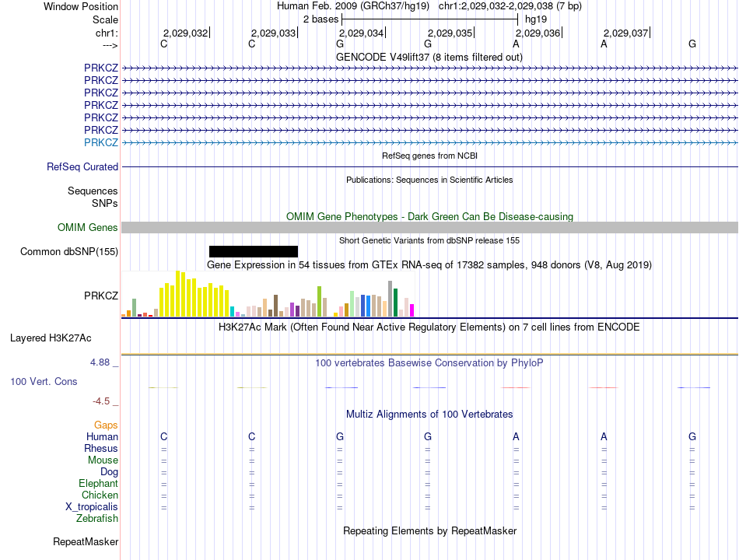Click hg19 text beside scale bar

536,19
